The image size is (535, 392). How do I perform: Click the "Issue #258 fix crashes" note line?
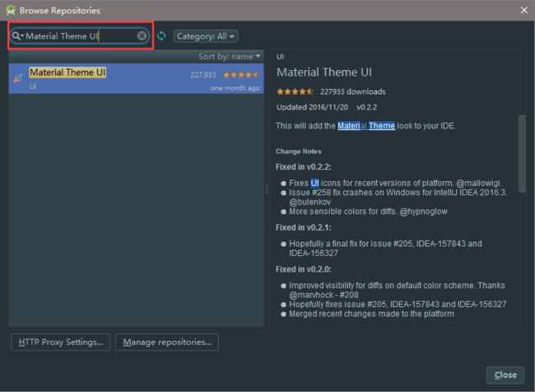tap(398, 197)
